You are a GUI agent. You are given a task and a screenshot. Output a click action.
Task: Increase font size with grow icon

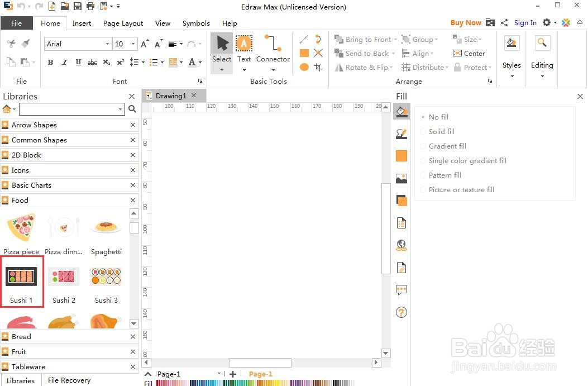click(145, 44)
